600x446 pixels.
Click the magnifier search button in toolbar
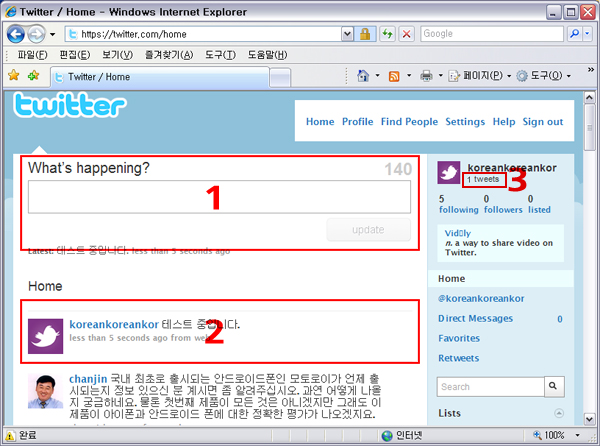coord(574,34)
